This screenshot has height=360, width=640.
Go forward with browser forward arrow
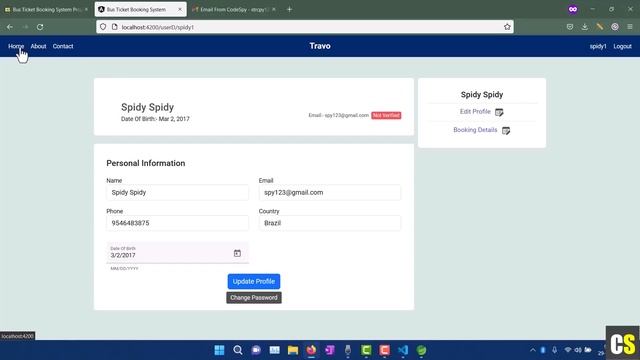tap(25, 27)
